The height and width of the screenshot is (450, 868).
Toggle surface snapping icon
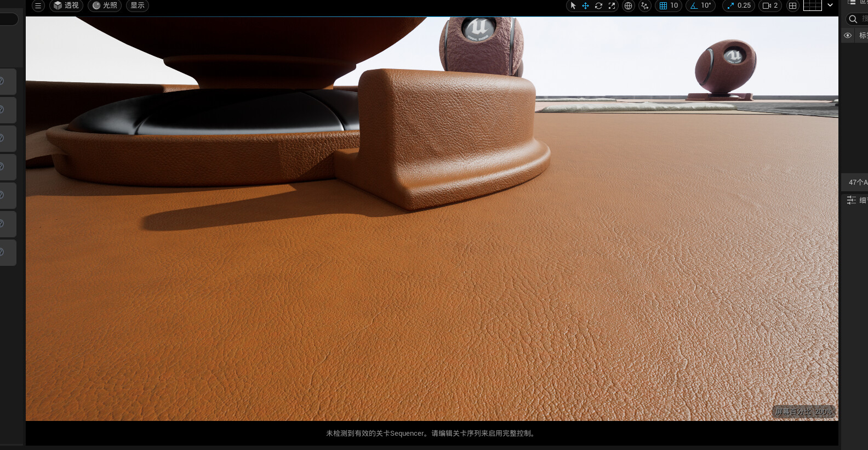tap(645, 5)
